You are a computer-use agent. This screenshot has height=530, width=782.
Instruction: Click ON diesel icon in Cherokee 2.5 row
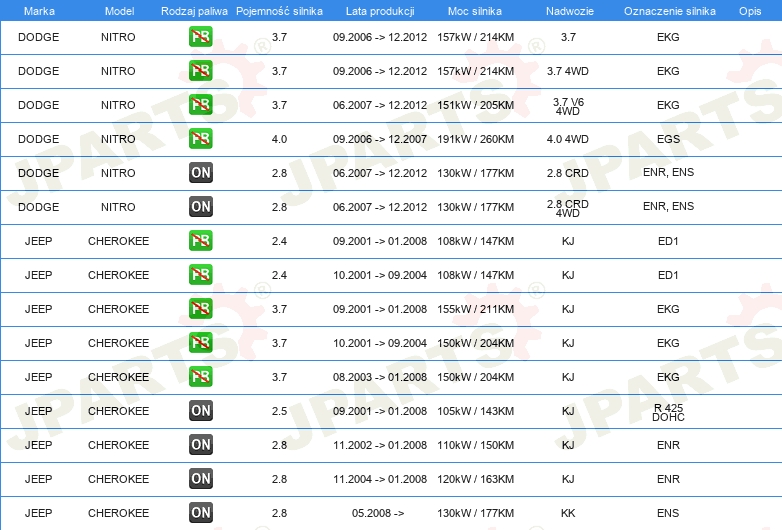coord(200,410)
